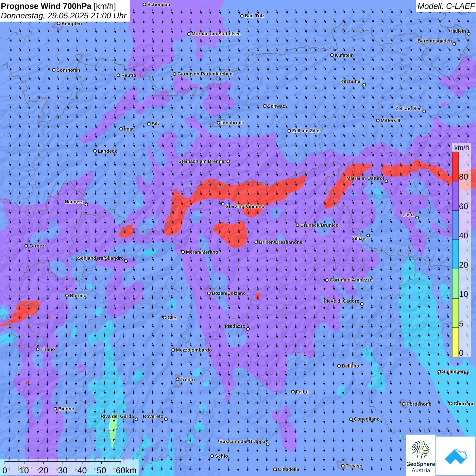Click the Cortina d'Ampezzo label
Image resolution: width=476 pixels, height=476 pixels.
pyautogui.click(x=351, y=280)
